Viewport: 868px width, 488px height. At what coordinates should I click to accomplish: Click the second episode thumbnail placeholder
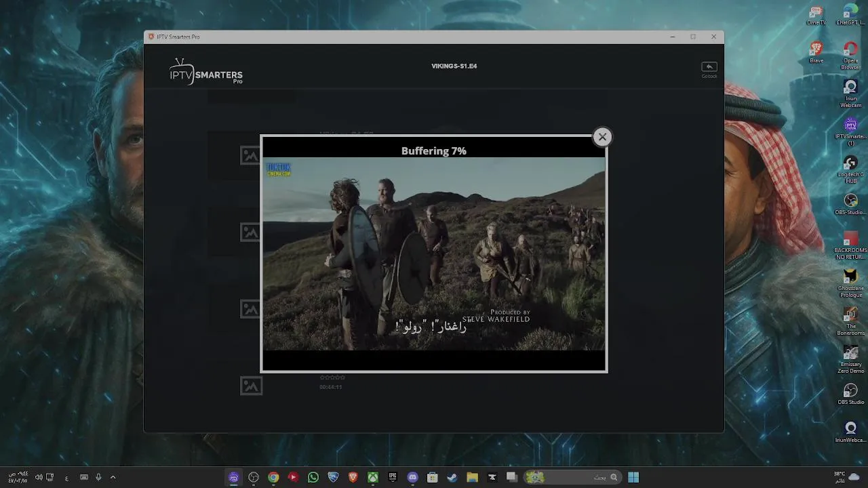(x=250, y=232)
